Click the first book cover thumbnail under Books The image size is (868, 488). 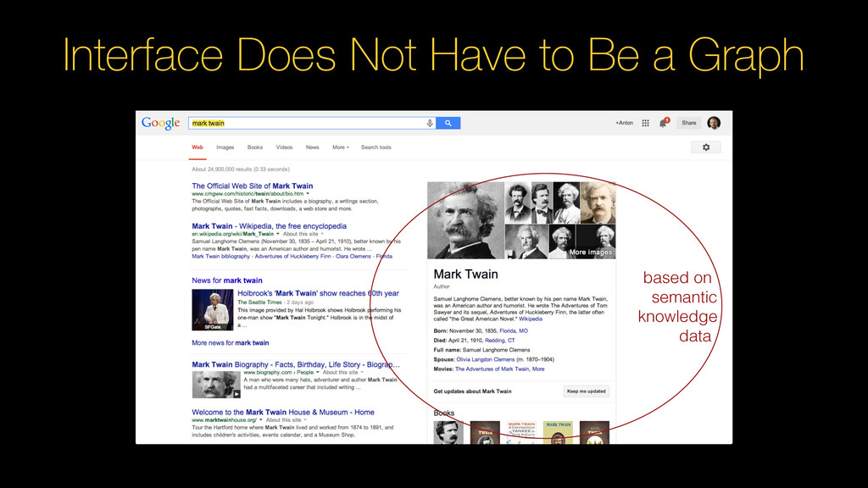point(448,432)
